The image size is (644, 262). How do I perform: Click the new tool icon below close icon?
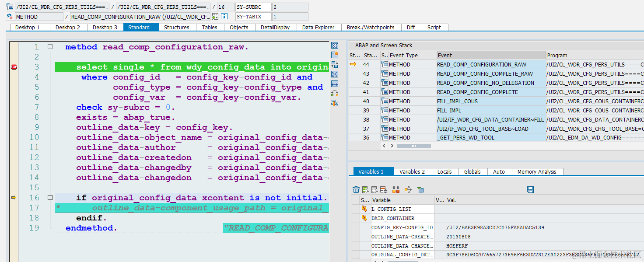[335, 55]
